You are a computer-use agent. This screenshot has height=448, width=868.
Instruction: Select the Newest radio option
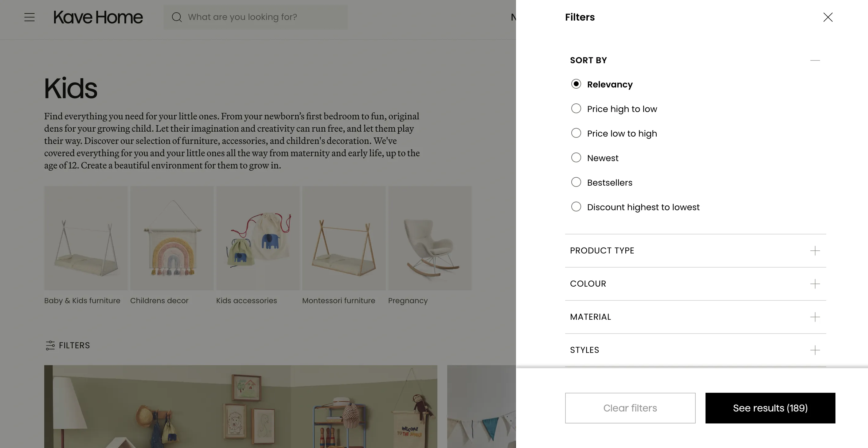(x=576, y=158)
